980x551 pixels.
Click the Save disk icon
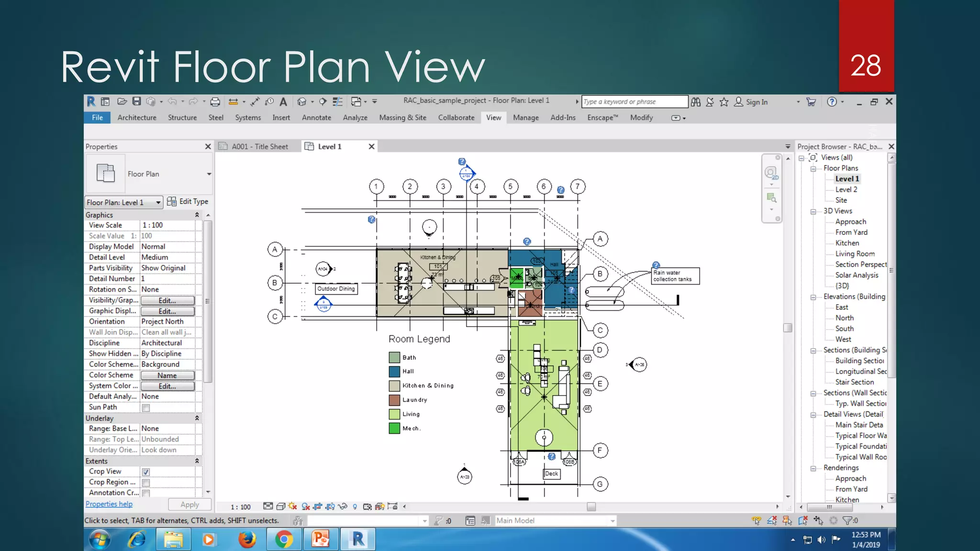[x=137, y=101]
